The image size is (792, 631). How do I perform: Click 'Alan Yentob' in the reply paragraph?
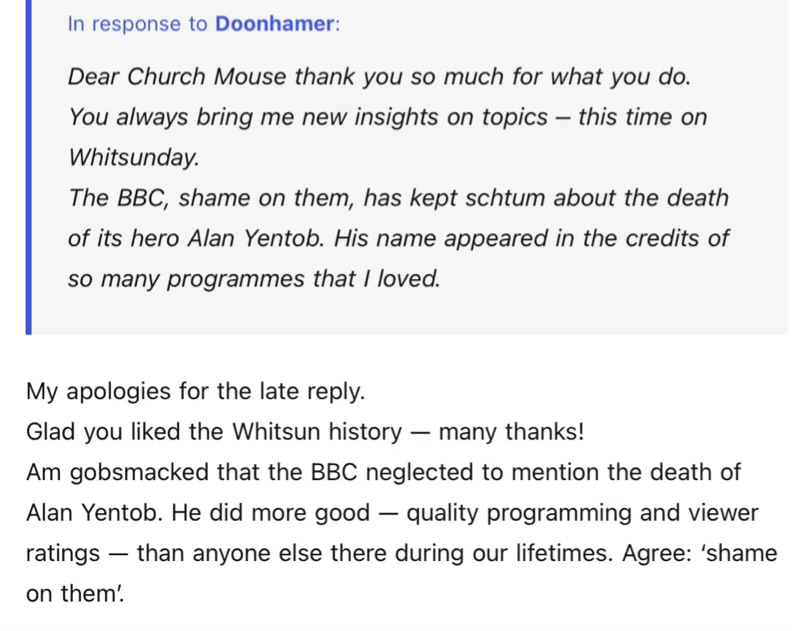(94, 513)
